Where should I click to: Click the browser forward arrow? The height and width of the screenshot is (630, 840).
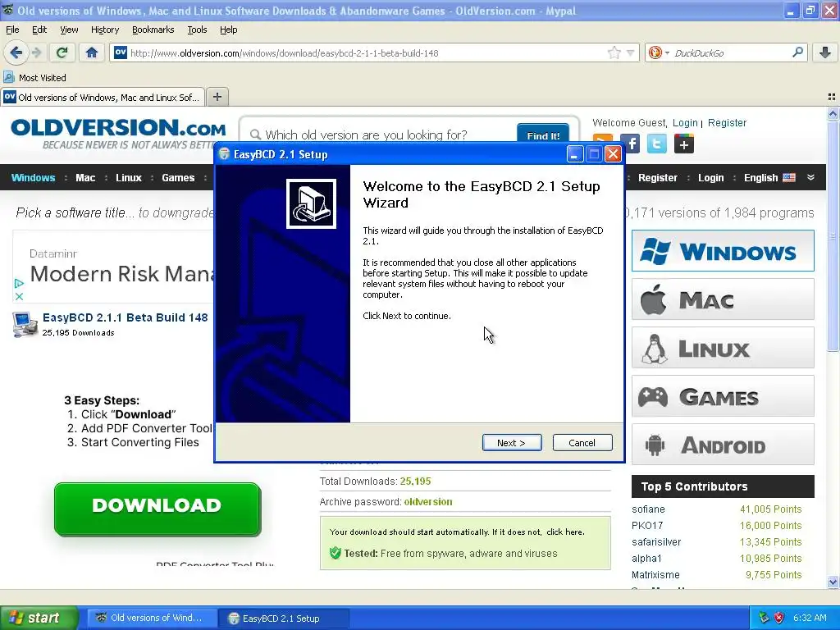point(36,52)
